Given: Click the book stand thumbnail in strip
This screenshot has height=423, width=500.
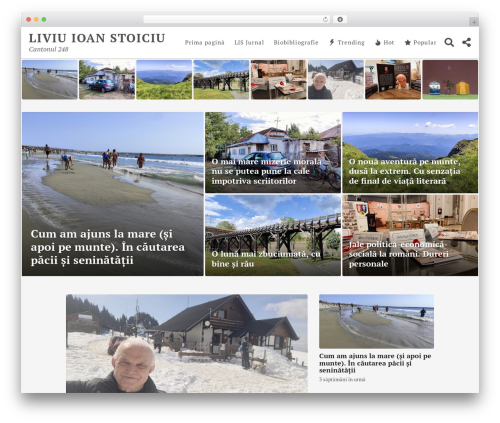Looking at the screenshot, I should (x=393, y=80).
